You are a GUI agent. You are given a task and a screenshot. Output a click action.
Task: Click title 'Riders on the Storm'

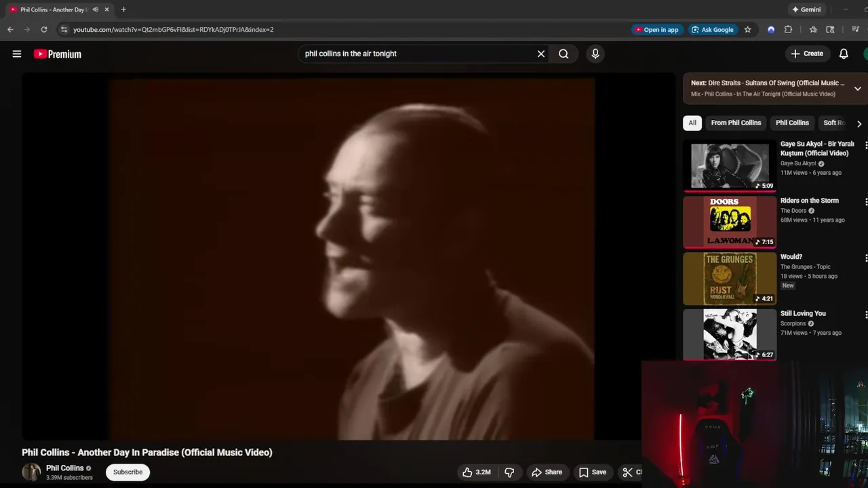(809, 201)
